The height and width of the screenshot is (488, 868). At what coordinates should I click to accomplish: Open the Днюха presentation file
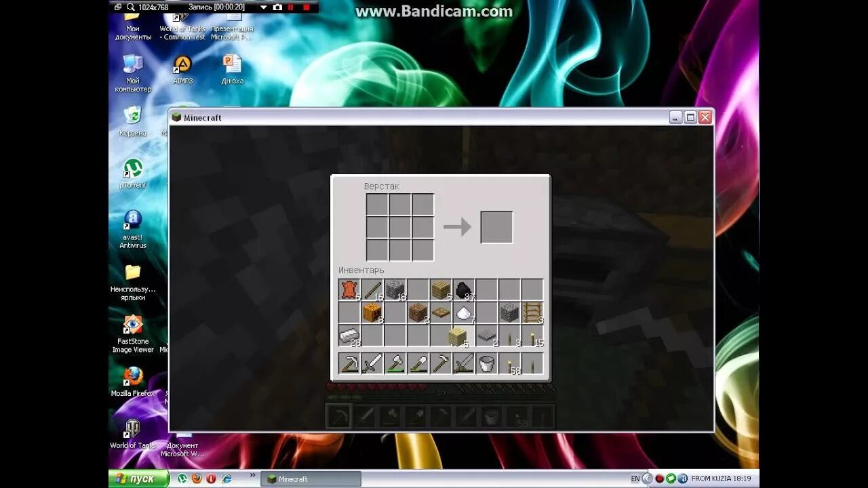(232, 69)
